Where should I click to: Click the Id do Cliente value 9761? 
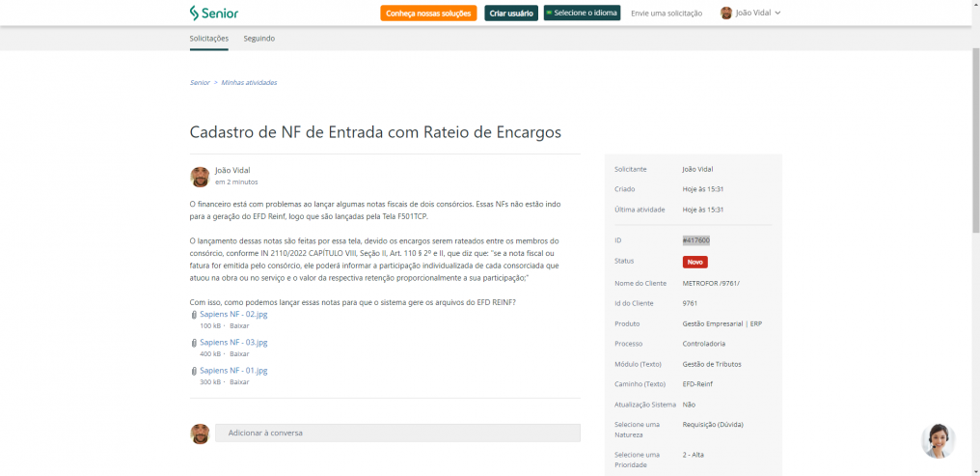(x=691, y=304)
